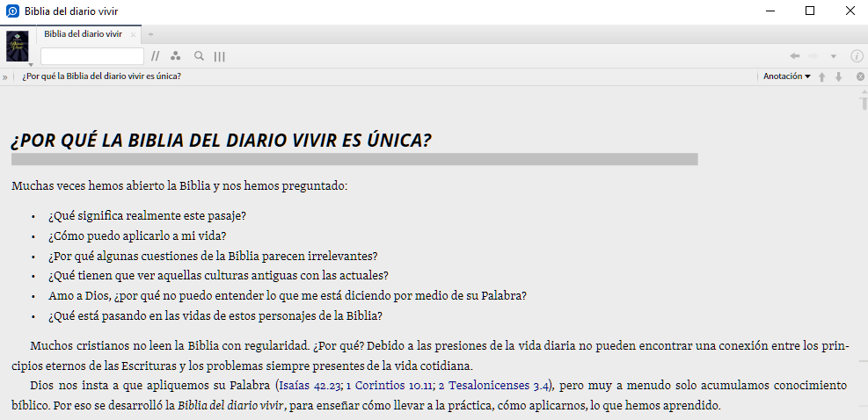Click the heading breadcrumb '¿Por qué la Biblia...'
The height and width of the screenshot is (420, 868).
[x=102, y=76]
